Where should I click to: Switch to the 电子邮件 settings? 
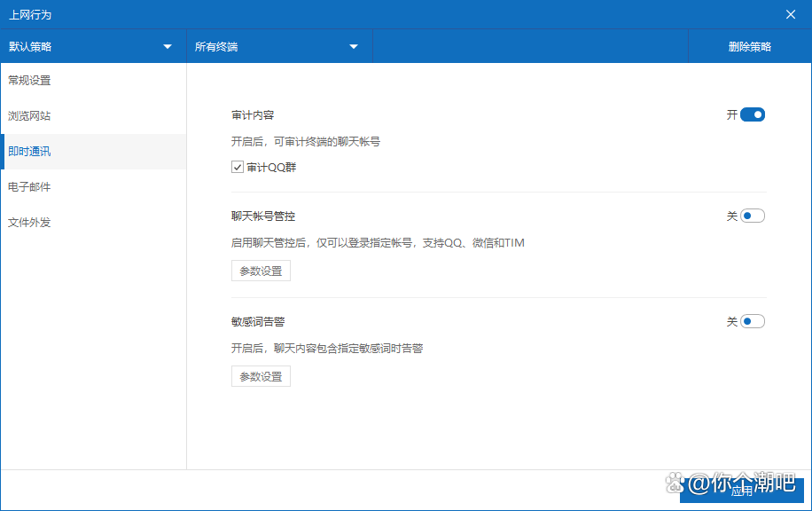pyautogui.click(x=30, y=187)
